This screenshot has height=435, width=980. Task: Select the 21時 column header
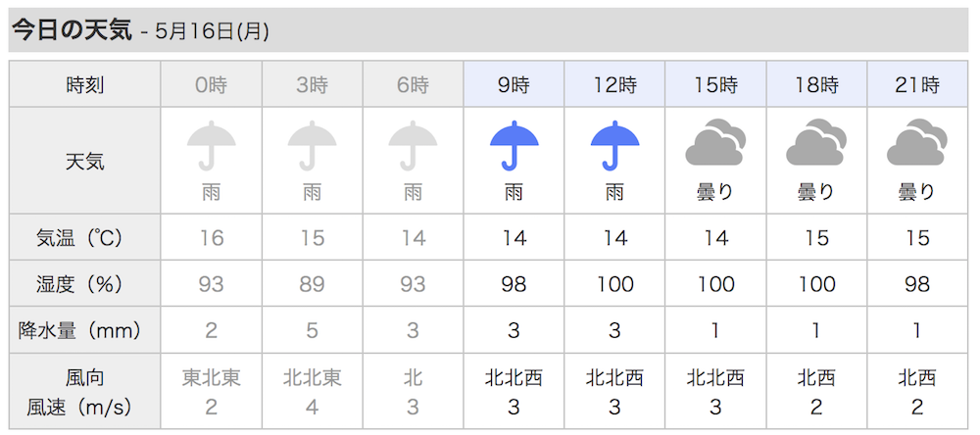(917, 84)
